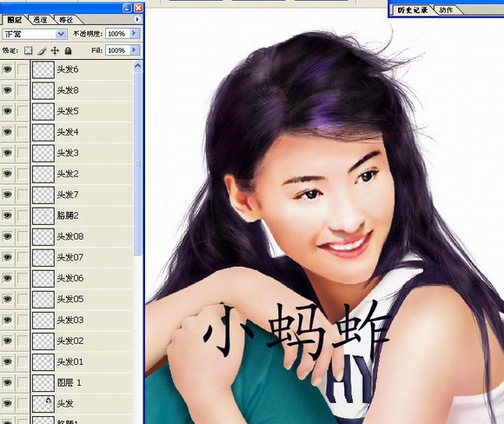Image resolution: width=504 pixels, height=424 pixels.
Task: Toggle visibility of 头发4 layer
Action: 8,132
